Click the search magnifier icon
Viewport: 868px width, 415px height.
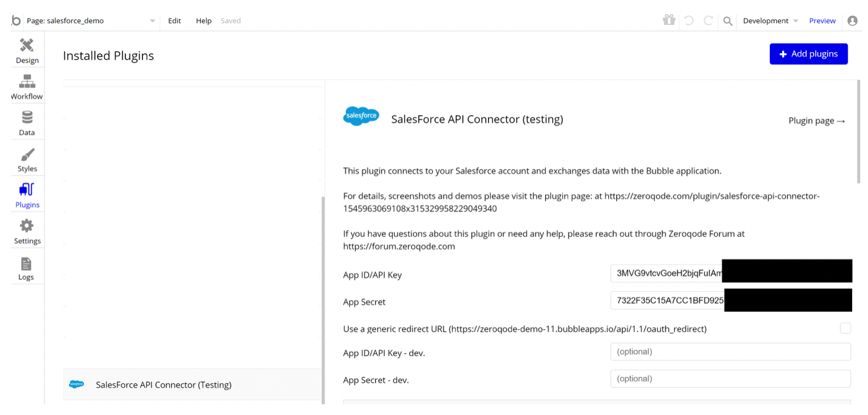727,22
